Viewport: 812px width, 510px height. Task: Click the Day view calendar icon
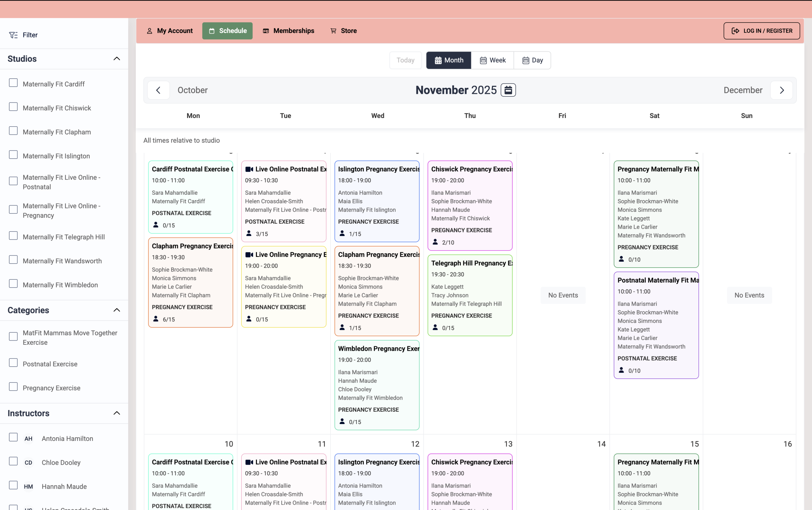pyautogui.click(x=526, y=60)
